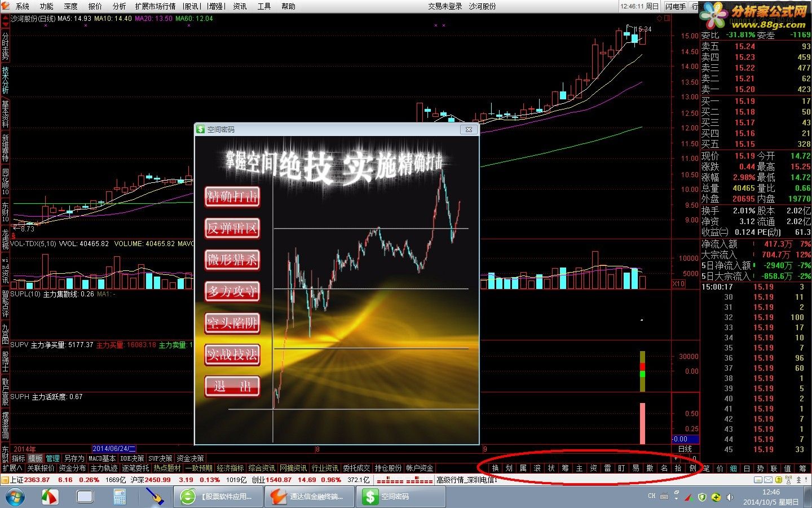The image size is (812, 508).
Task: Open the 系统 menu
Action: (23, 6)
